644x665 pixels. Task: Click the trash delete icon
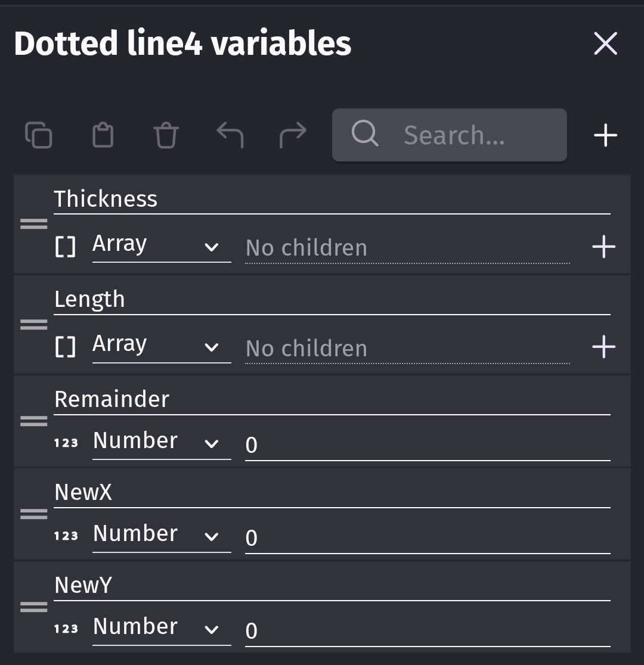click(x=166, y=135)
